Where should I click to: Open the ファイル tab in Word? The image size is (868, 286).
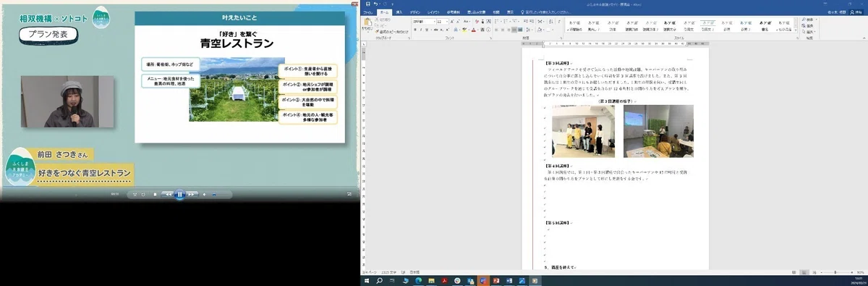pyautogui.click(x=367, y=12)
